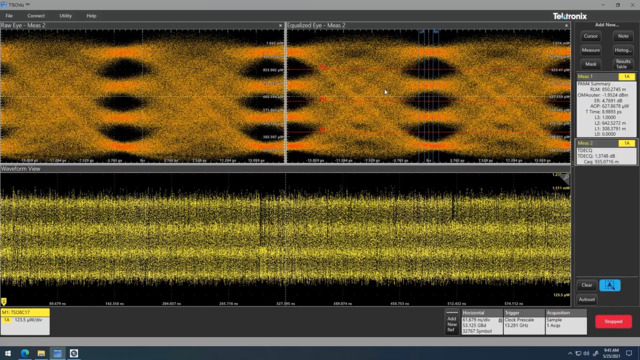
Task: Open the Acquisition settings badge
Action: click(566, 322)
